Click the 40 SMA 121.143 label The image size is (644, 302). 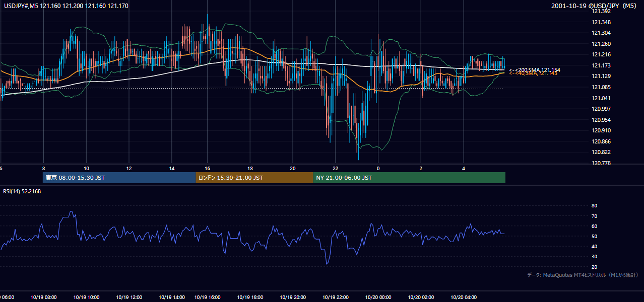(x=533, y=73)
